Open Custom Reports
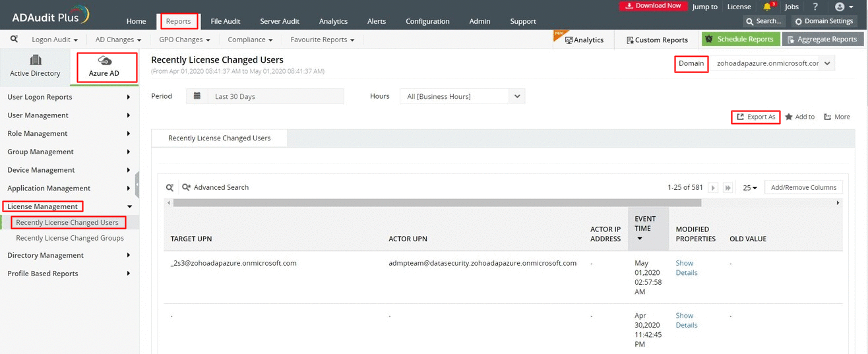This screenshot has width=868, height=354. point(657,40)
